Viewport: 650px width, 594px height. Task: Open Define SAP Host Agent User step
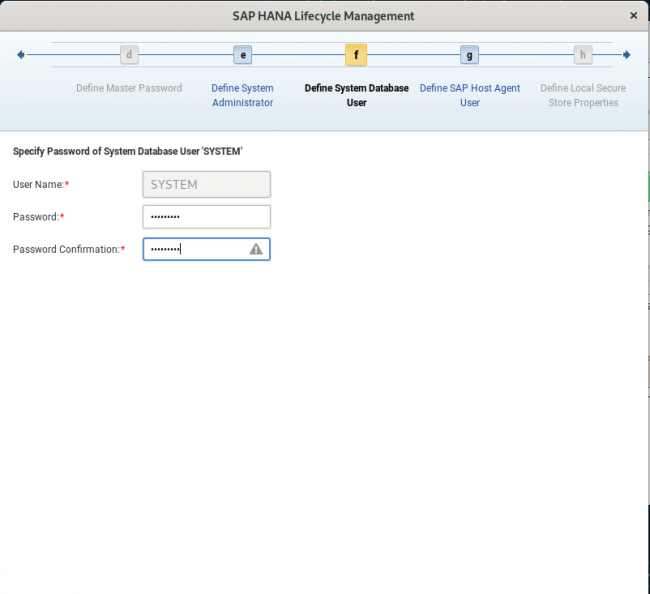click(x=470, y=95)
